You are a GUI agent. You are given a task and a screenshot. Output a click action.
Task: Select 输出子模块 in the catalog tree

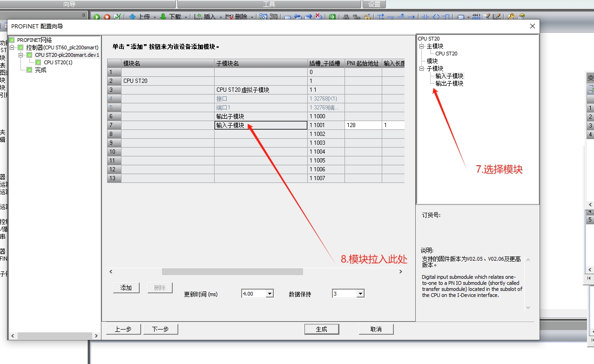449,83
